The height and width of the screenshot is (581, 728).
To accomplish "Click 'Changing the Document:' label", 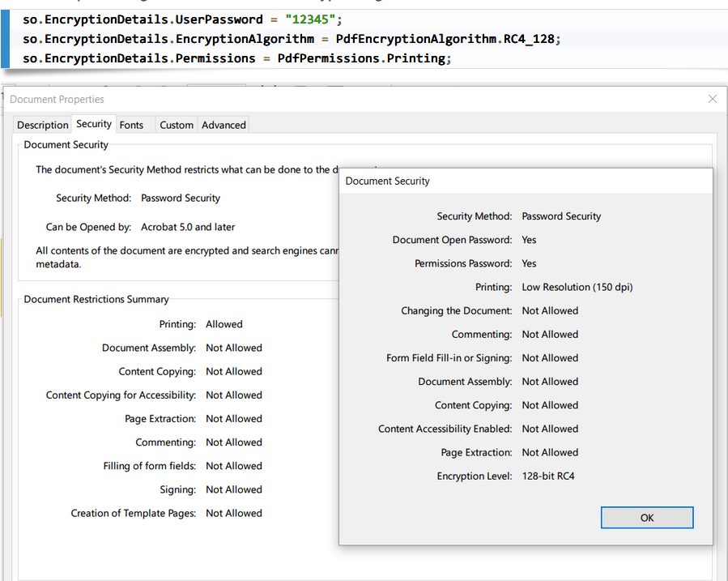I will tap(457, 310).
